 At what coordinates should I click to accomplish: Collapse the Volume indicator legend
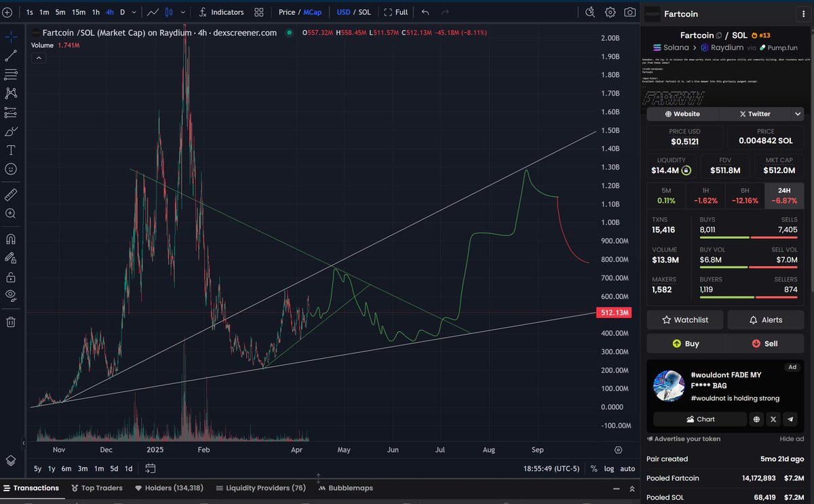[x=39, y=58]
